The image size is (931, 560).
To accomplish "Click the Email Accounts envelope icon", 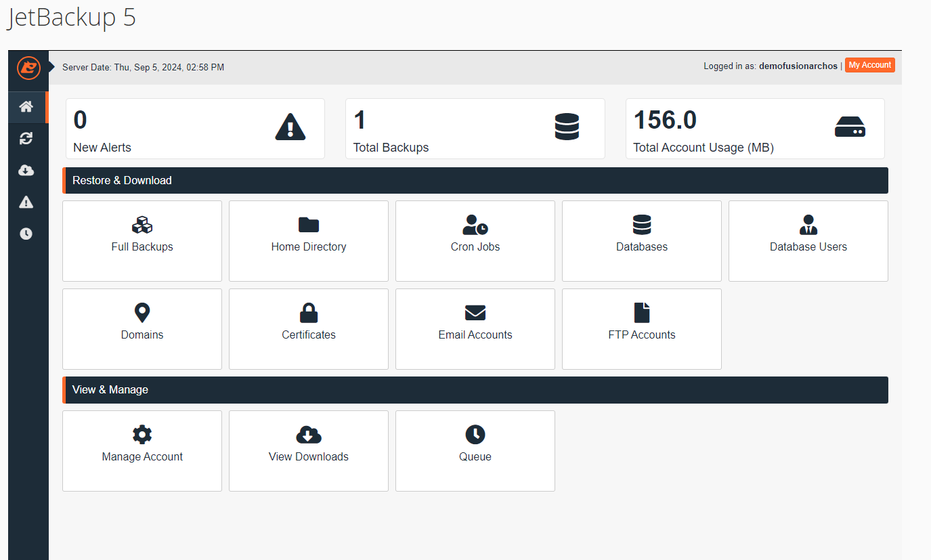I will point(475,313).
